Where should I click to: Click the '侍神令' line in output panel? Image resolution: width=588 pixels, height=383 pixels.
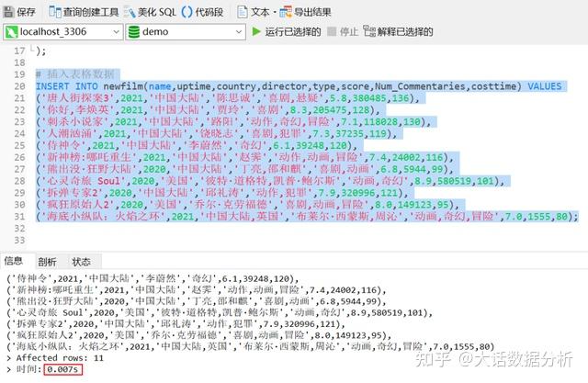[153, 279]
